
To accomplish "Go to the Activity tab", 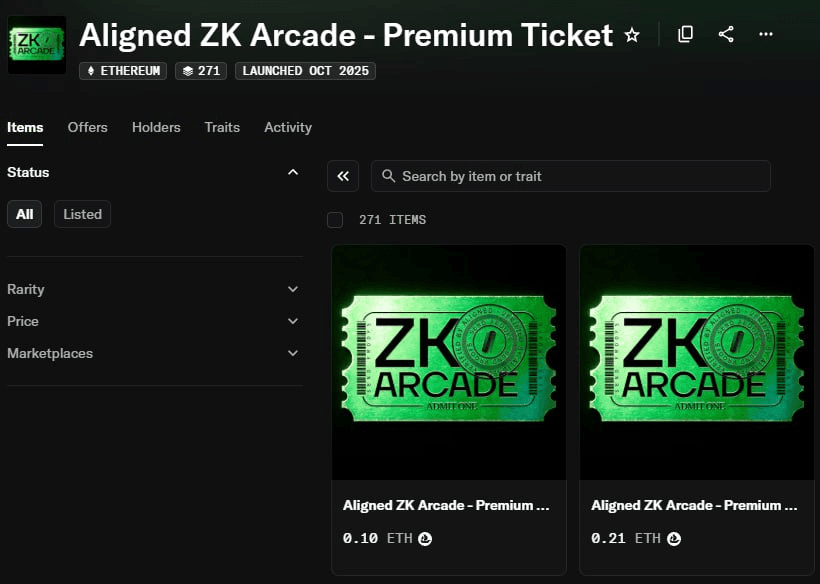I will [288, 127].
